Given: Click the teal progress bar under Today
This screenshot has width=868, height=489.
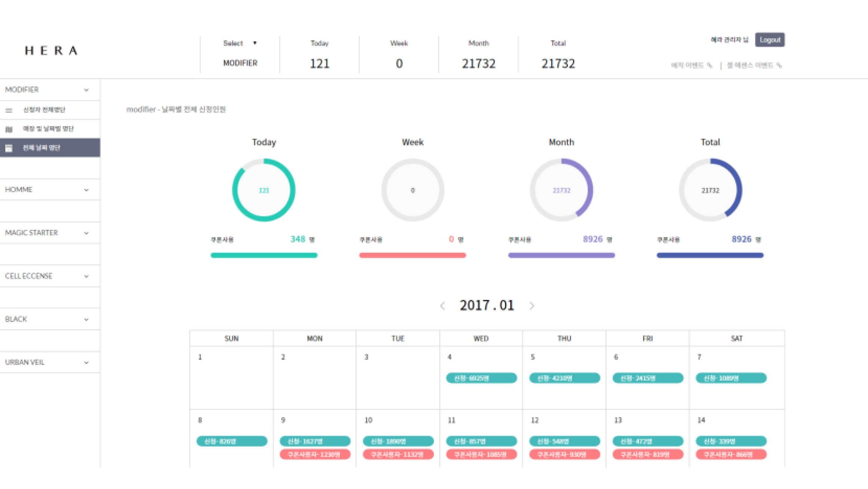Looking at the screenshot, I should (264, 255).
